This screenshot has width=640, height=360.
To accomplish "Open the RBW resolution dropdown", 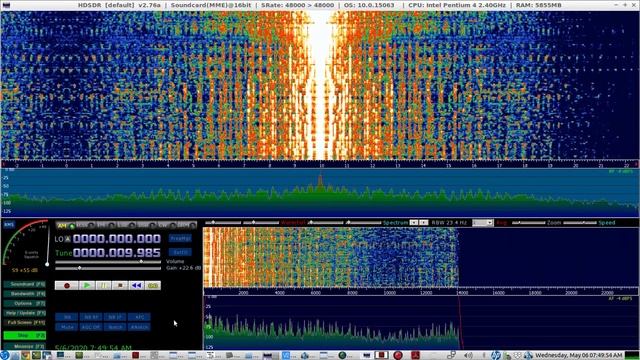I will point(482,223).
